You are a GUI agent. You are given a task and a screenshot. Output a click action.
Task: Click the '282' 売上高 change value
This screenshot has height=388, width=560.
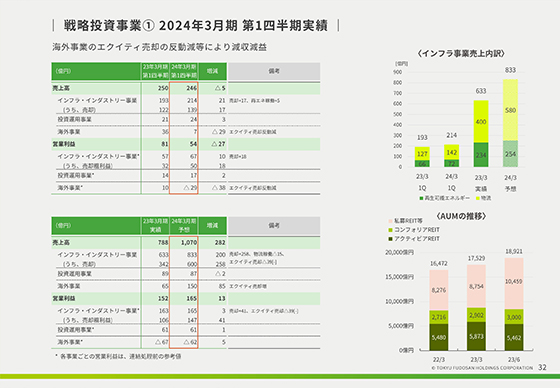pos(220,243)
